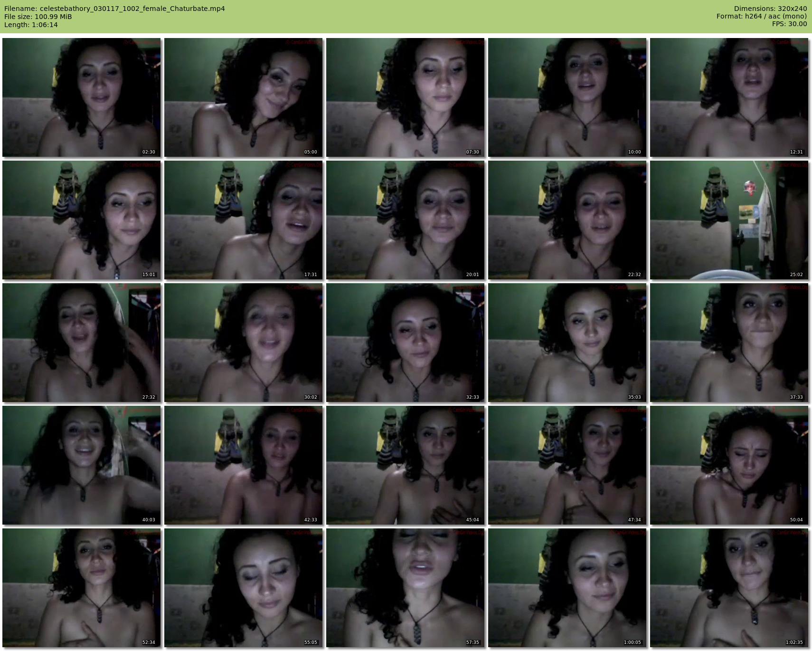Select the 45:04 preview thumbnail
The width and height of the screenshot is (812, 651).
pyautogui.click(x=406, y=465)
